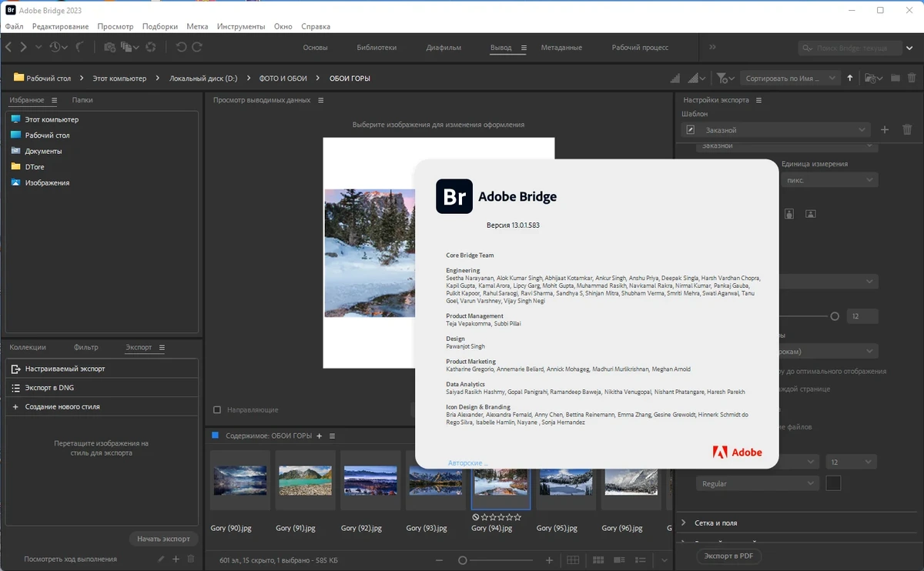The width and height of the screenshot is (924, 571).
Task: Click the zoom-in plus at thumbnail slider
Action: click(x=549, y=560)
